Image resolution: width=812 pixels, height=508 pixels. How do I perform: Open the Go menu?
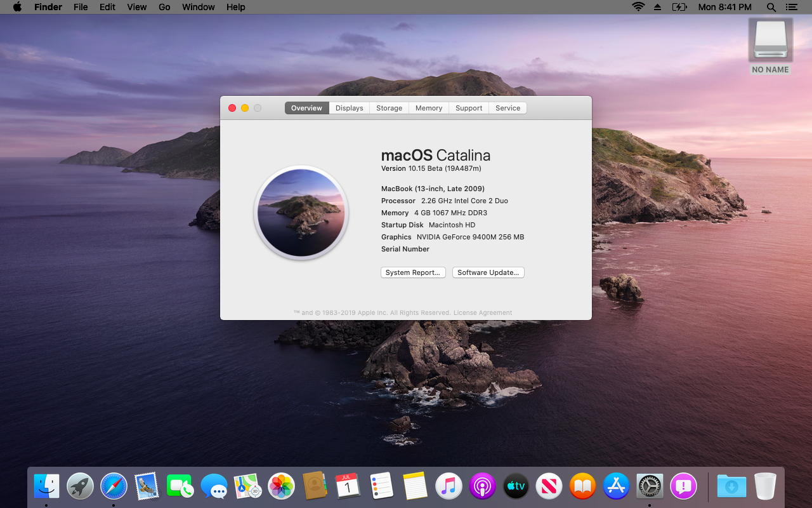coord(164,7)
